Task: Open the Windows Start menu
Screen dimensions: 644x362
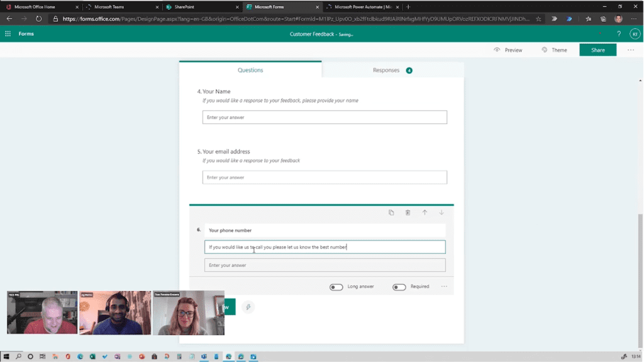Action: pyautogui.click(x=6, y=357)
